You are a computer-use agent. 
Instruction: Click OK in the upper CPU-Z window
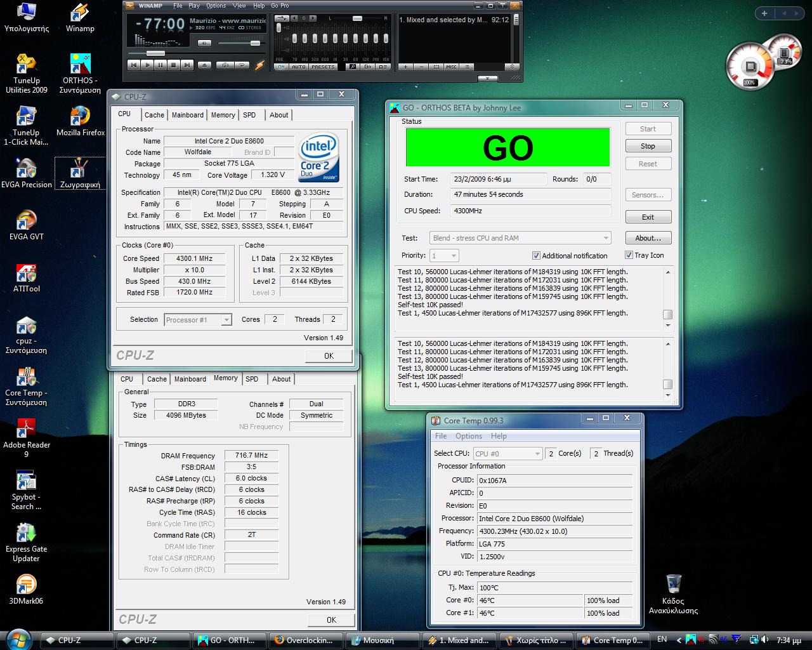click(329, 355)
